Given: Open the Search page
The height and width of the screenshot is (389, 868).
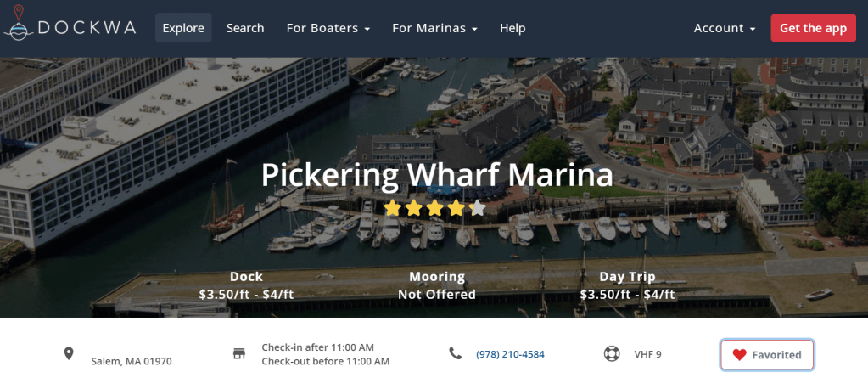Looking at the screenshot, I should coord(245,28).
